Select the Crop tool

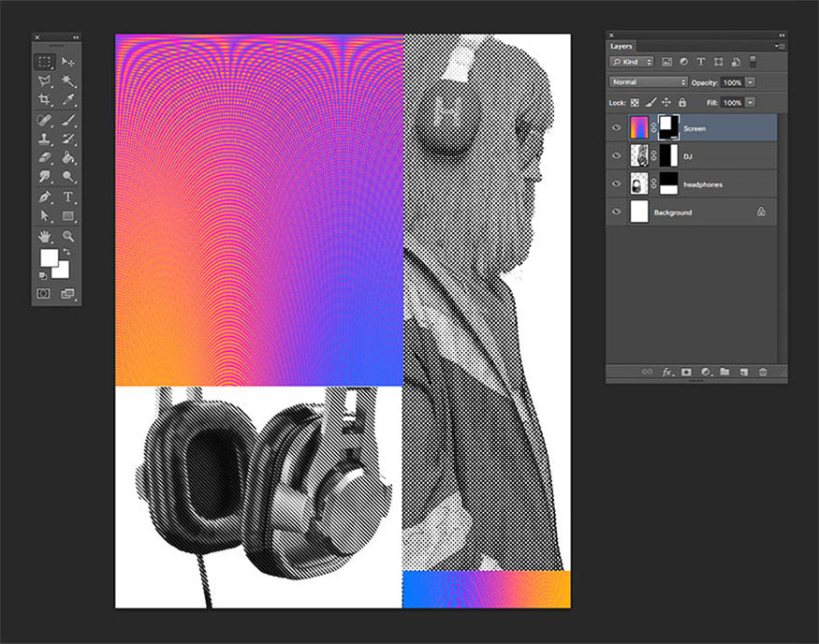tap(44, 99)
